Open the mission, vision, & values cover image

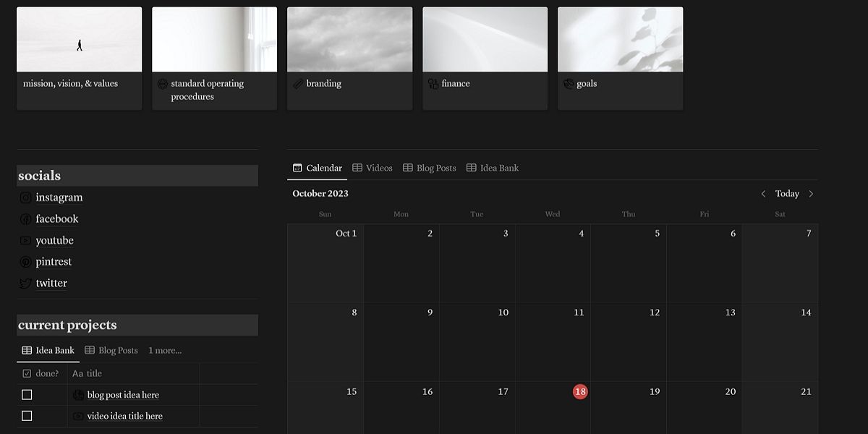79,40
